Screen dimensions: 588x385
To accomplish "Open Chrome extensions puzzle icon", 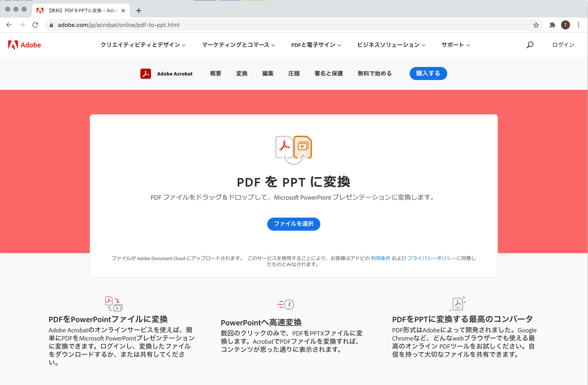I will (552, 25).
